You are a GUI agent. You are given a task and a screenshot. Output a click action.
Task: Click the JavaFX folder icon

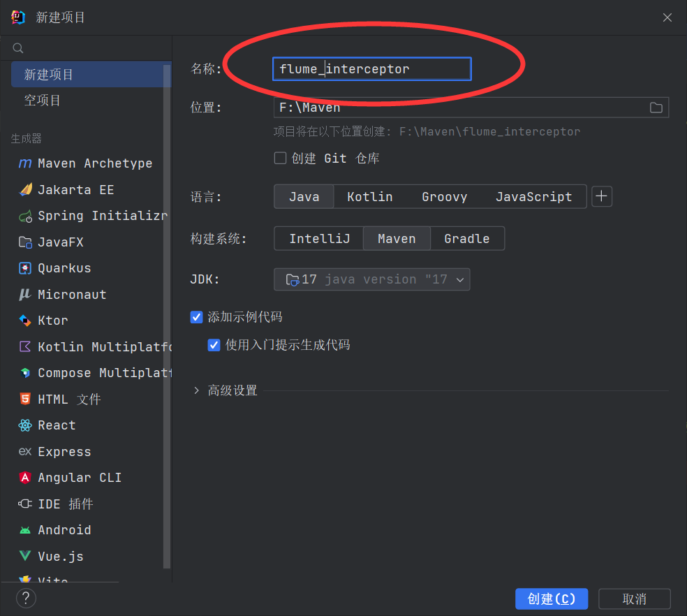click(25, 242)
